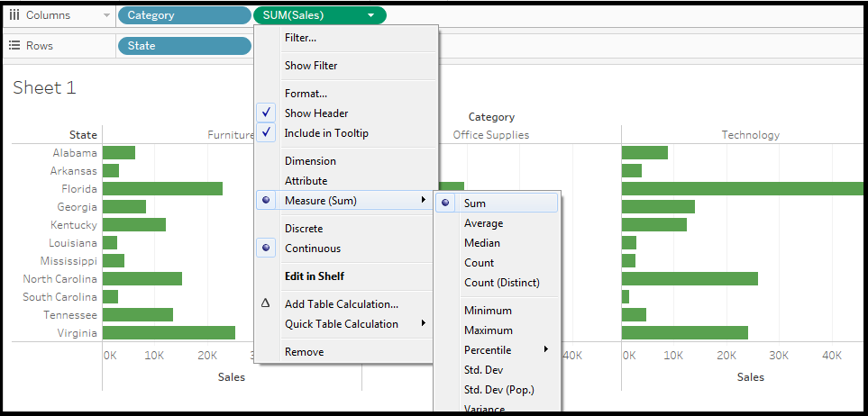Select Median from the aggregation list
The width and height of the screenshot is (868, 416).
click(x=481, y=243)
